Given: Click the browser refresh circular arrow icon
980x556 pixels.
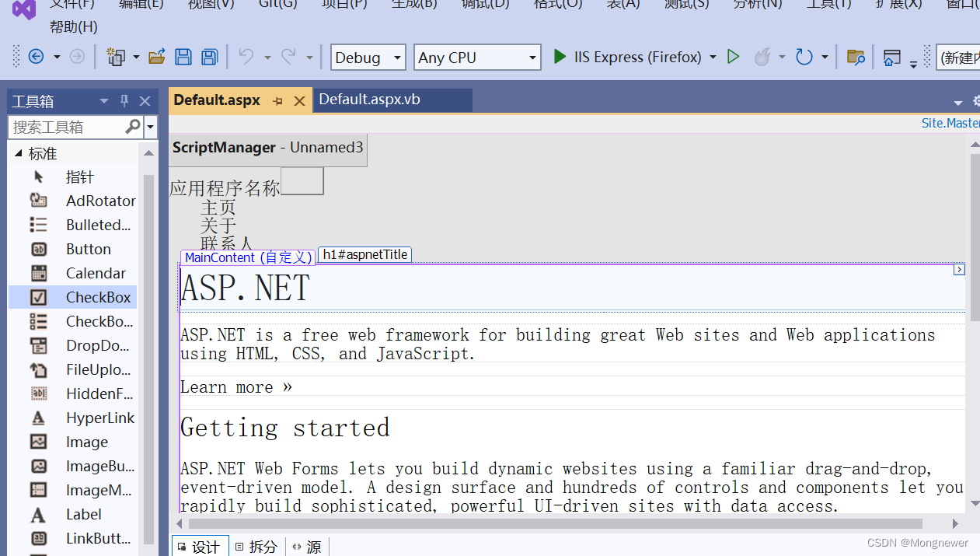Looking at the screenshot, I should pyautogui.click(x=804, y=57).
